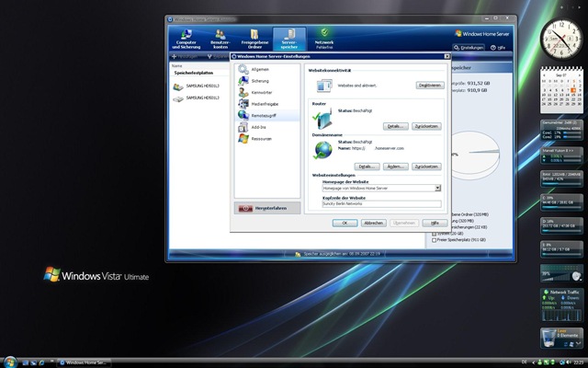Close the Home Server-Einstellungen dialog
This screenshot has height=368, width=588.
click(x=447, y=56)
